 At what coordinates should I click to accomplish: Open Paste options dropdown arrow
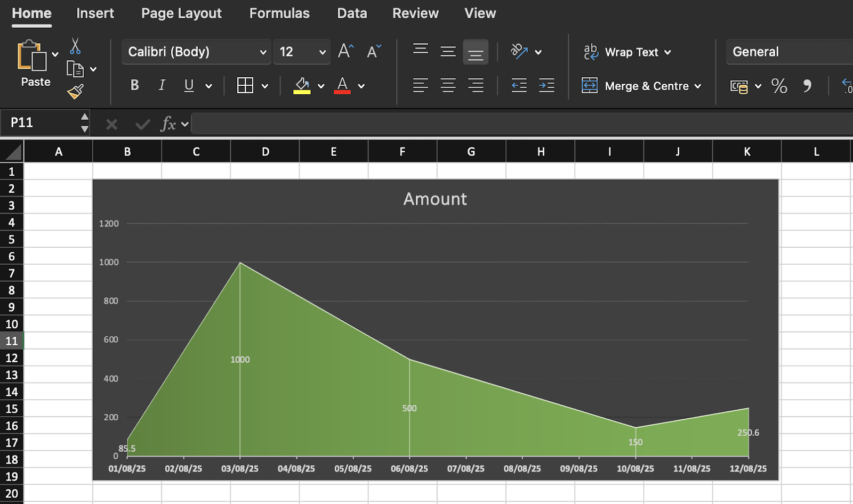click(55, 54)
